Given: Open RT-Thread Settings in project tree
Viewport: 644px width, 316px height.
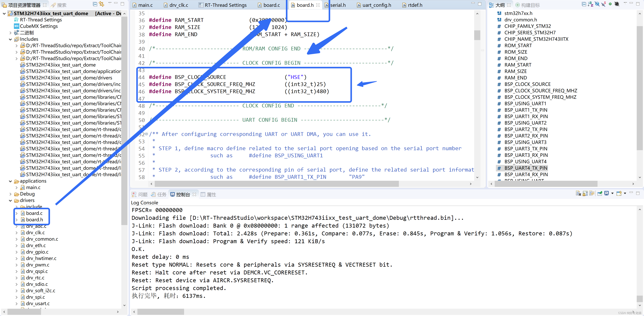Looking at the screenshot, I should click(x=41, y=20).
